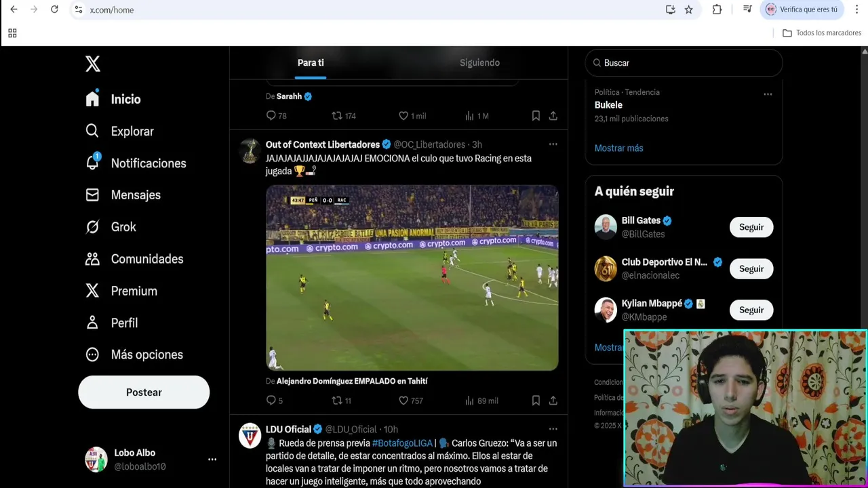The width and height of the screenshot is (868, 488).
Task: Like the post with 757 likes
Action: [x=410, y=401]
